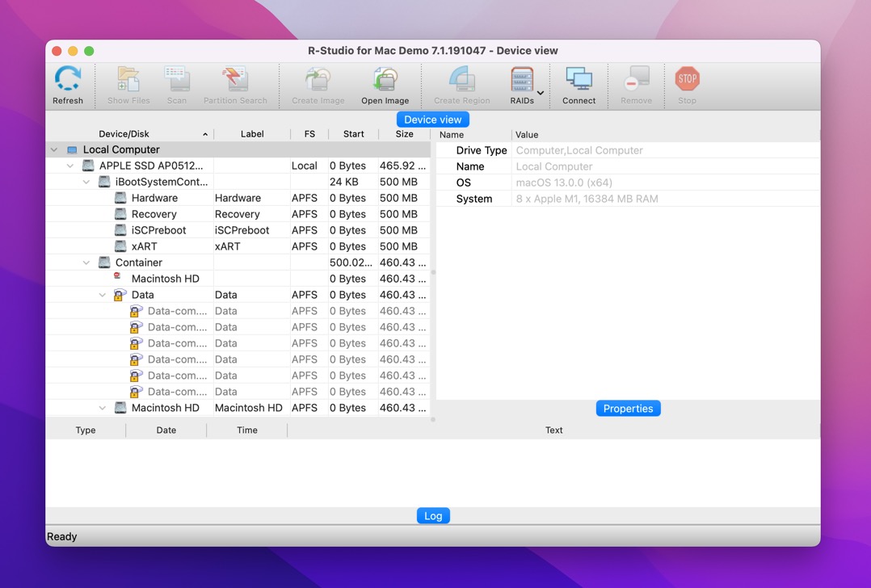Click the xART partition disk icon
Screen dimensions: 871x588
tap(120, 246)
